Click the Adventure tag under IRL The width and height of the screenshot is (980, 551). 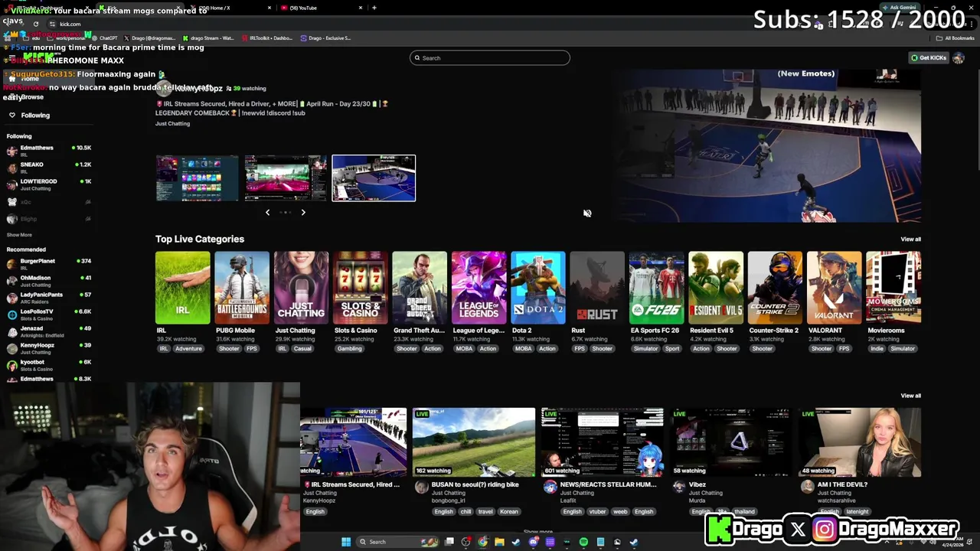pos(188,349)
